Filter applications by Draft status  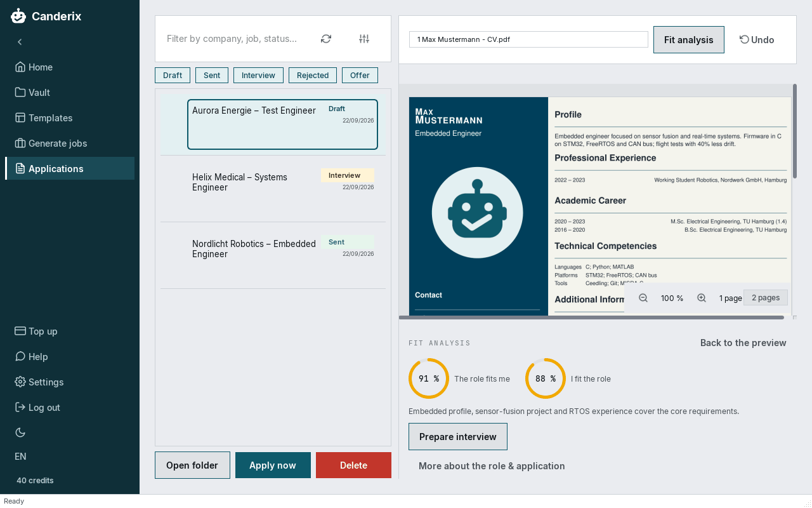click(173, 75)
